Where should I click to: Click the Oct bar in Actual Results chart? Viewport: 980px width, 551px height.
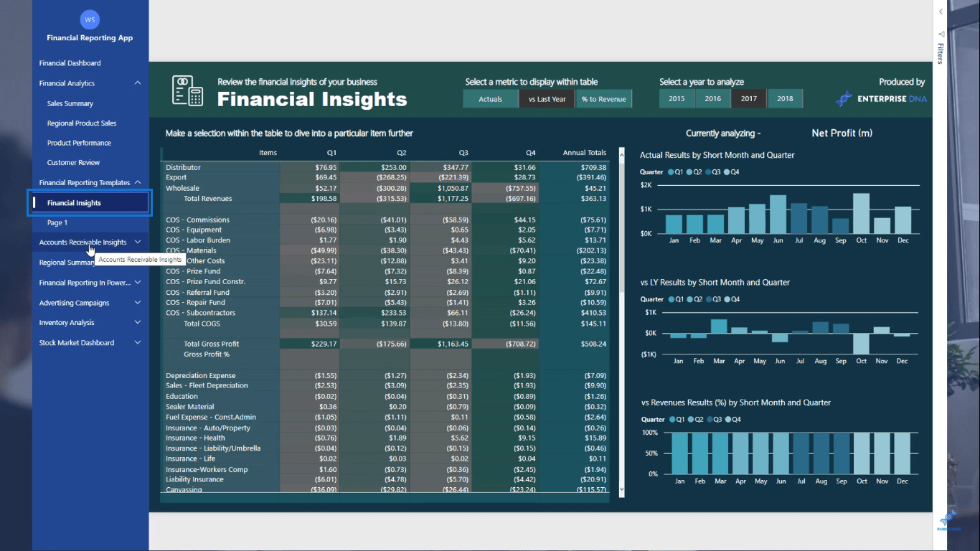[861, 213]
